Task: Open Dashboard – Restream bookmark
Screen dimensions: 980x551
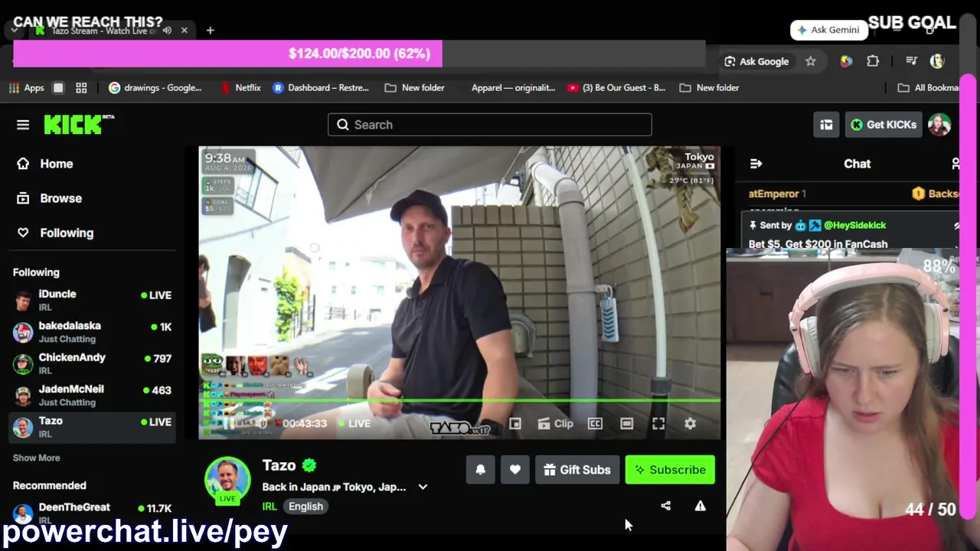Action: tap(321, 88)
